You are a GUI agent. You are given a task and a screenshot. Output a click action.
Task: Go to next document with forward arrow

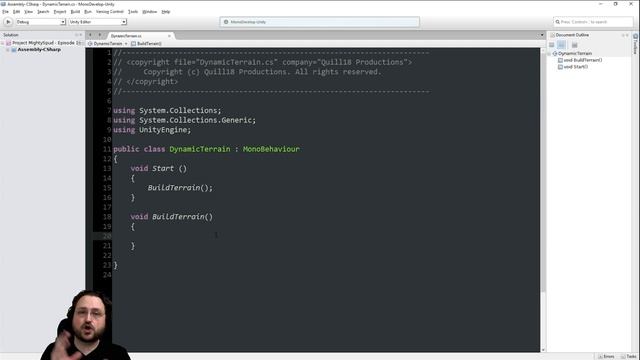pos(99,35)
